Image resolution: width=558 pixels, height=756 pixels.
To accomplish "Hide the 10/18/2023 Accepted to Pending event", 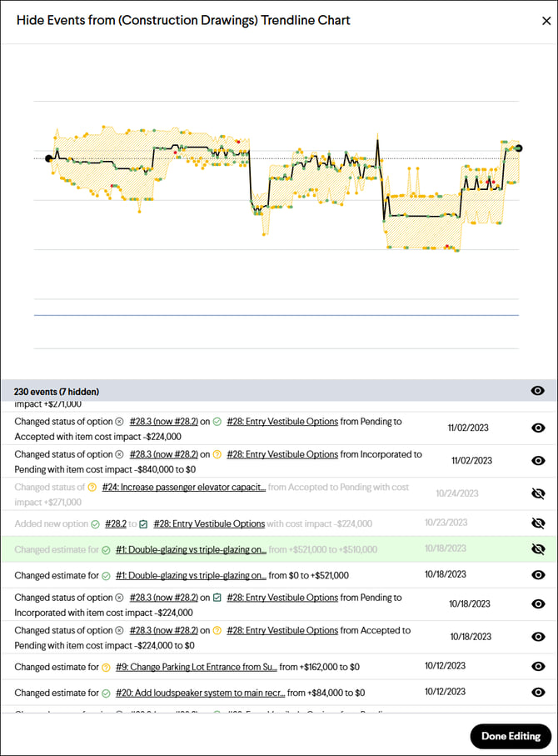I will pyautogui.click(x=538, y=637).
